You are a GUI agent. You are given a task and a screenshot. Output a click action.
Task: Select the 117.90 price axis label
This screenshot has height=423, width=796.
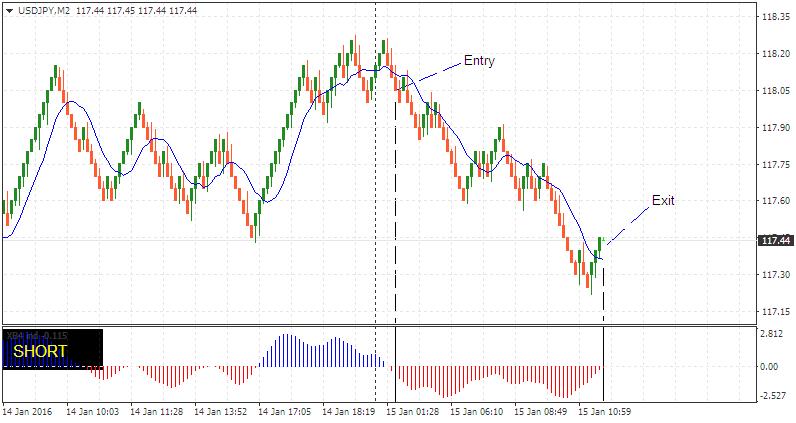click(776, 127)
